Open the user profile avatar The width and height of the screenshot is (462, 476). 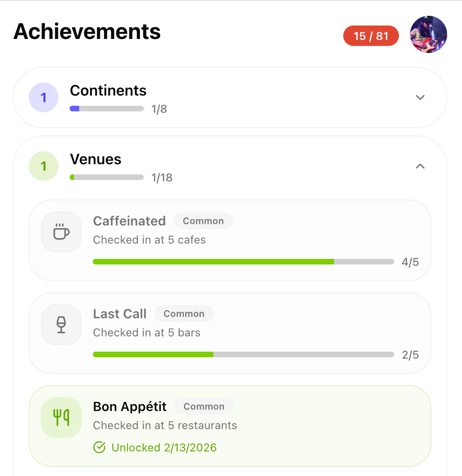(428, 35)
